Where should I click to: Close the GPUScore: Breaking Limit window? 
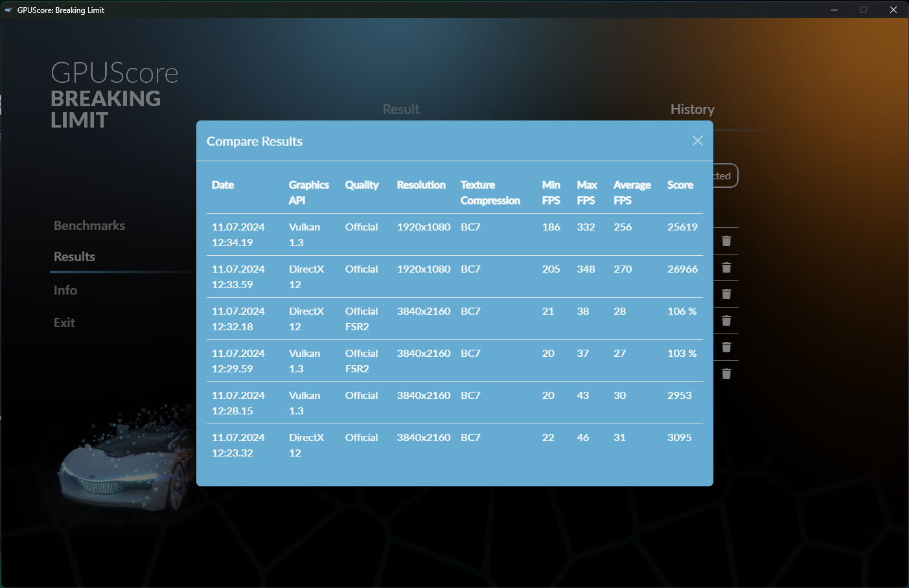click(893, 10)
